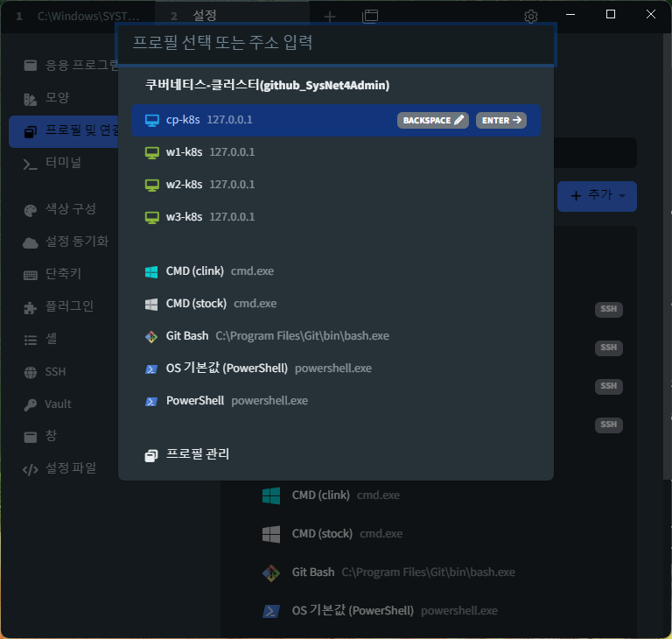
Task: Launch OS 기본값 (PowerShell) from popup list
Action: point(336,369)
